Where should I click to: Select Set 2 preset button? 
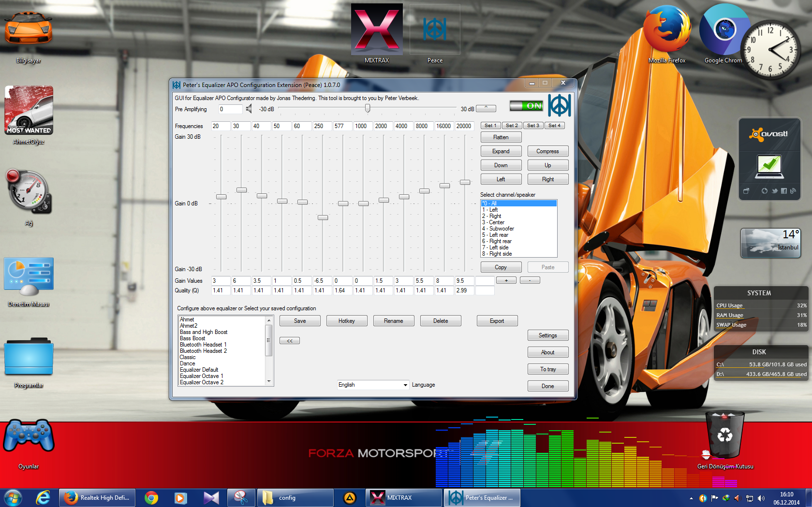pyautogui.click(x=512, y=125)
